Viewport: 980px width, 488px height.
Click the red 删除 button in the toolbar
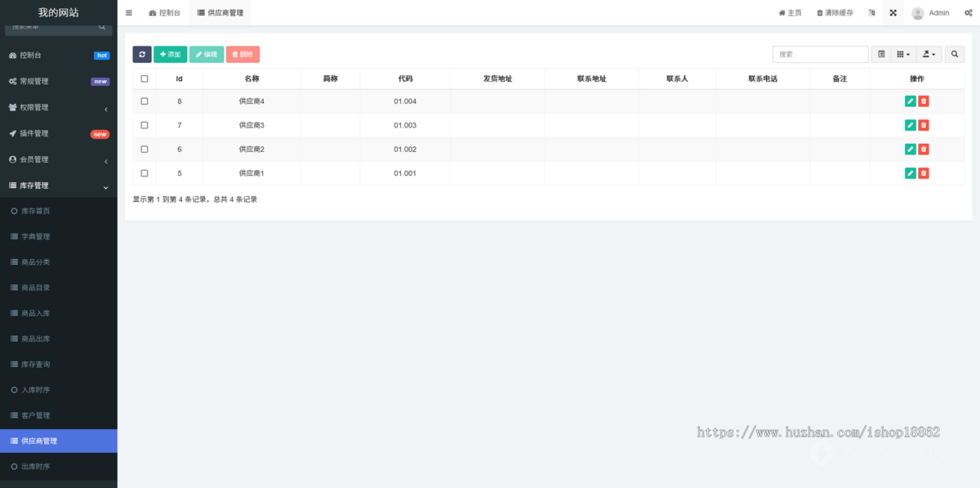243,53
